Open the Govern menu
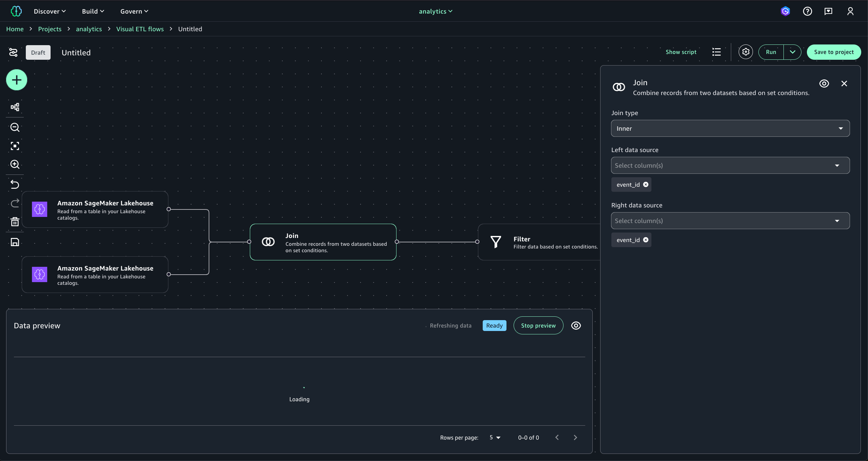 pos(134,11)
